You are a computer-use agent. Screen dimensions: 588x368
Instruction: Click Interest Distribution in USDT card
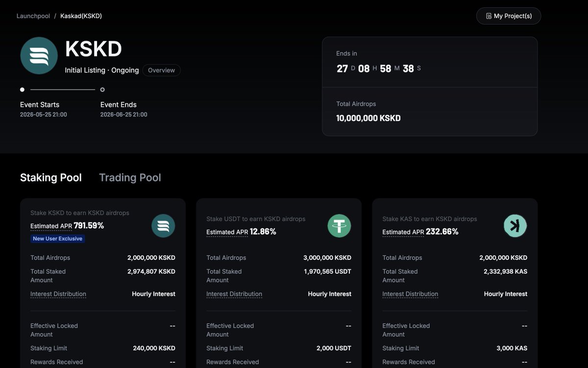coord(234,294)
